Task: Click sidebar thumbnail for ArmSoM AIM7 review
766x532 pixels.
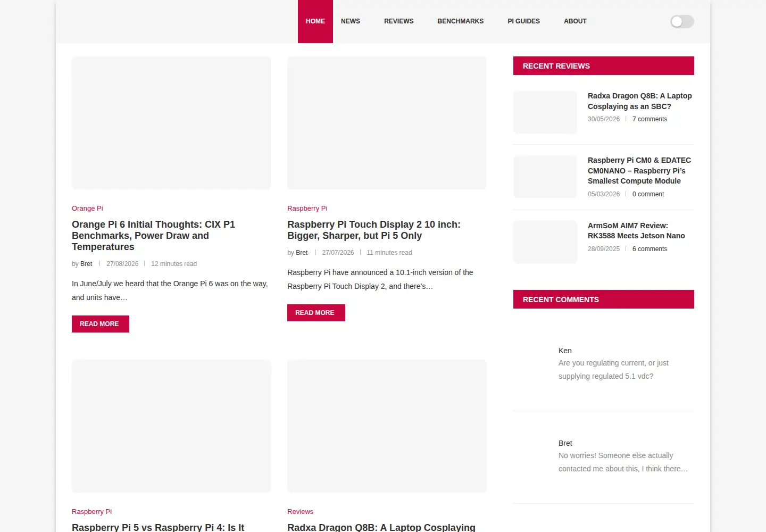Action: pyautogui.click(x=545, y=242)
